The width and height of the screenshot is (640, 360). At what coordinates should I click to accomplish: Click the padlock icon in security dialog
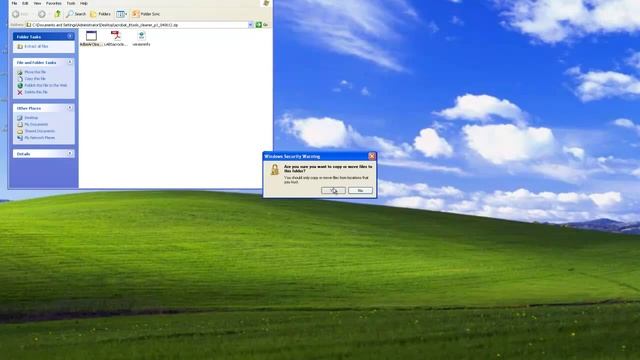click(275, 169)
